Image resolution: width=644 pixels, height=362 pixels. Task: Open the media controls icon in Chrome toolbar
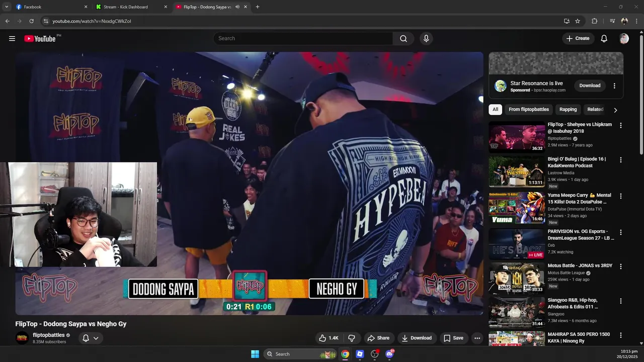pos(612,21)
